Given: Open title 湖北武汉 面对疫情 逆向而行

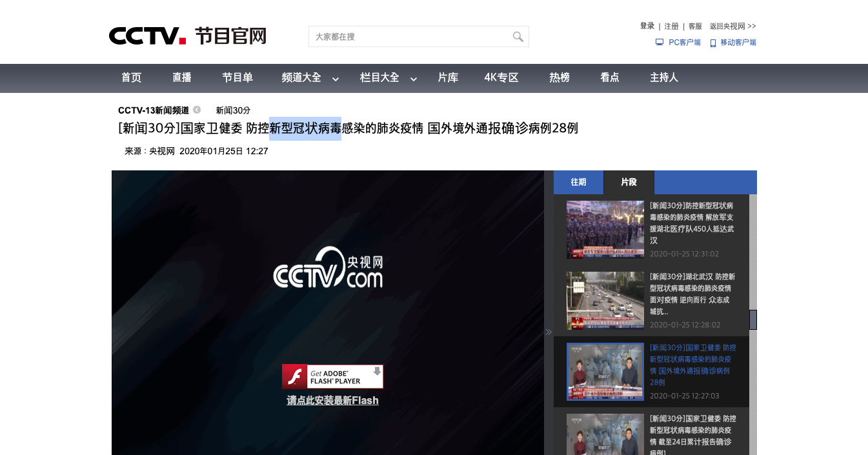Looking at the screenshot, I should (692, 294).
